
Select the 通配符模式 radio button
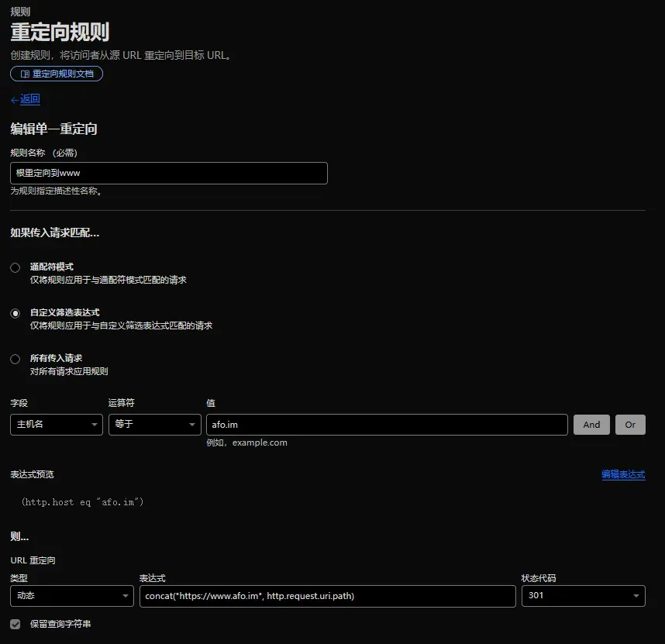pos(16,267)
